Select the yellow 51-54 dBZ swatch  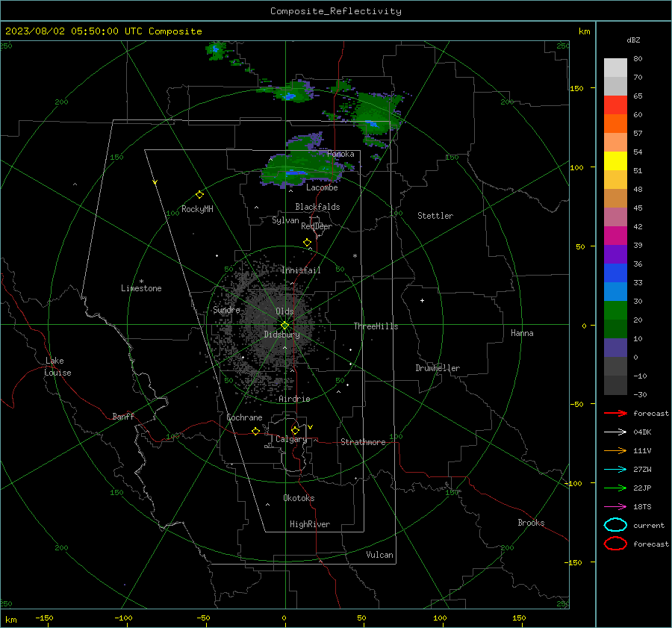(x=615, y=161)
